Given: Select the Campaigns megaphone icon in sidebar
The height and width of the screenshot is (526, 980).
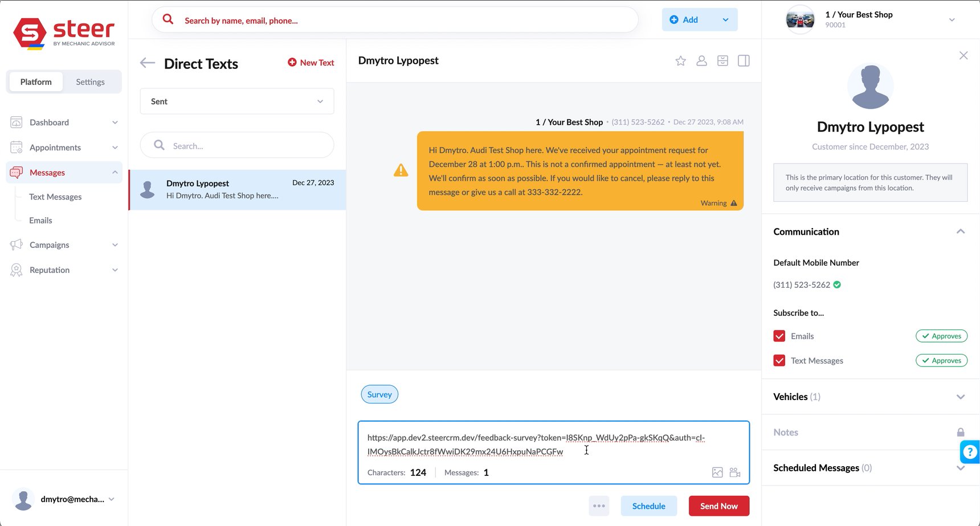Looking at the screenshot, I should point(17,244).
